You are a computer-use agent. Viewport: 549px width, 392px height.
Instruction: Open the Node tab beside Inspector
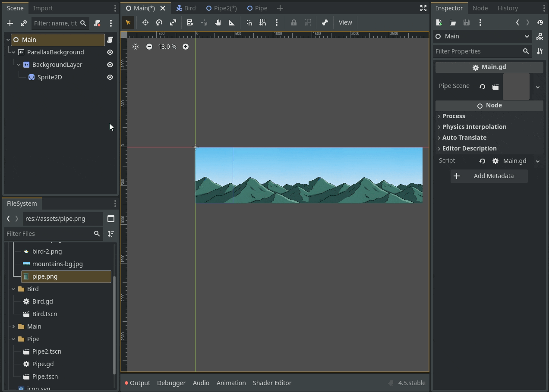pyautogui.click(x=480, y=8)
